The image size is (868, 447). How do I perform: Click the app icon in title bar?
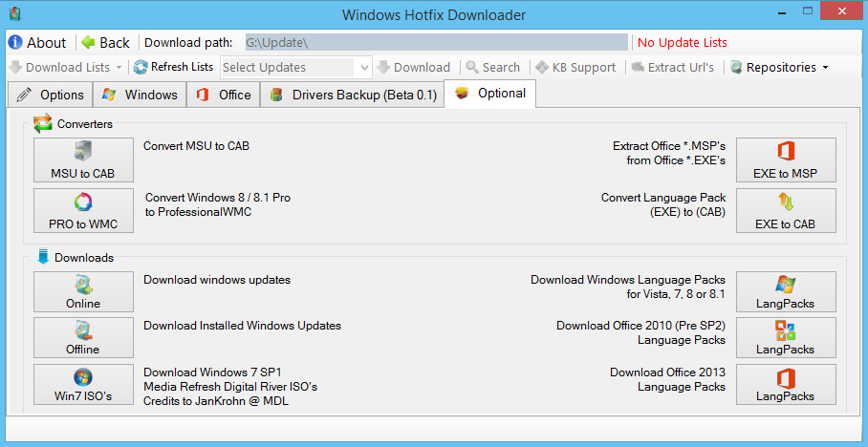pyautogui.click(x=15, y=13)
